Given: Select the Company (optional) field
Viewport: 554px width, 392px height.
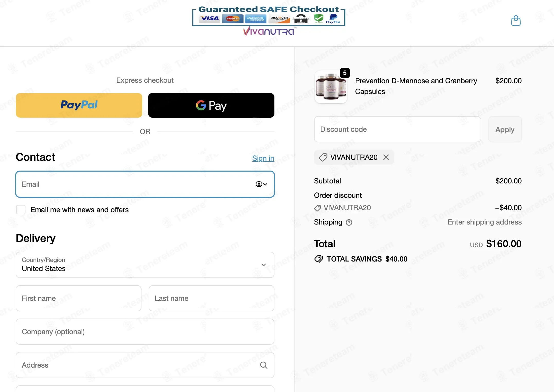Looking at the screenshot, I should [x=145, y=332].
